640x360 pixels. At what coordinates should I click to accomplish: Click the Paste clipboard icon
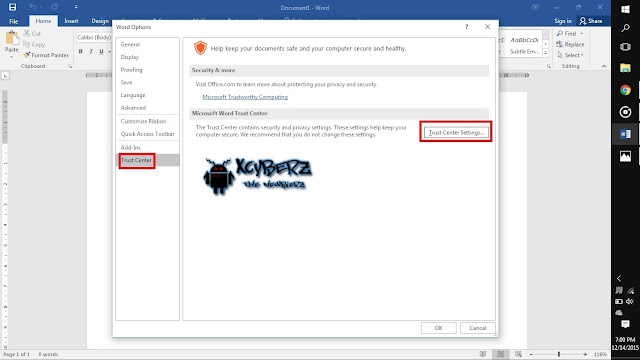pos(11,39)
